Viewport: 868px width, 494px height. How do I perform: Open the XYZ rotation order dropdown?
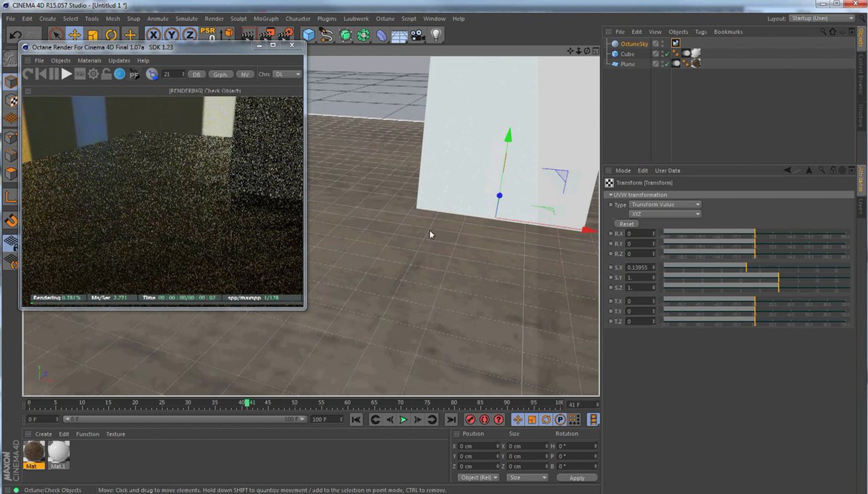[x=665, y=214]
